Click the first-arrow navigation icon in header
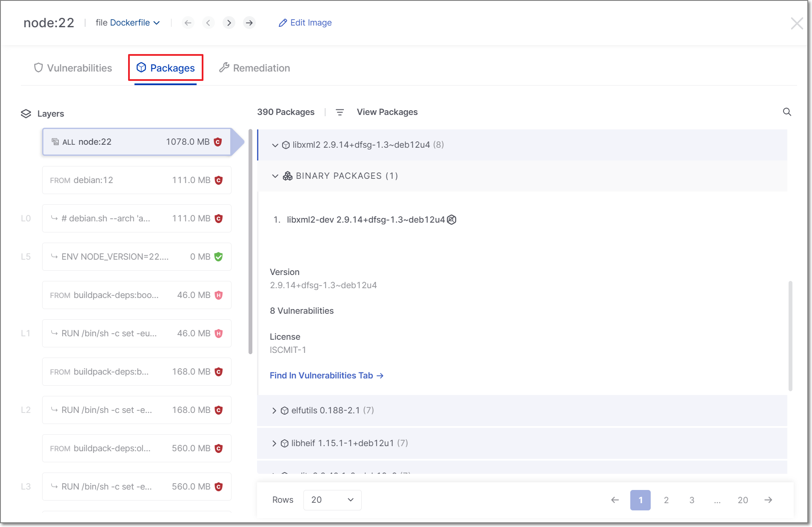This screenshot has height=527, width=812. pos(188,23)
